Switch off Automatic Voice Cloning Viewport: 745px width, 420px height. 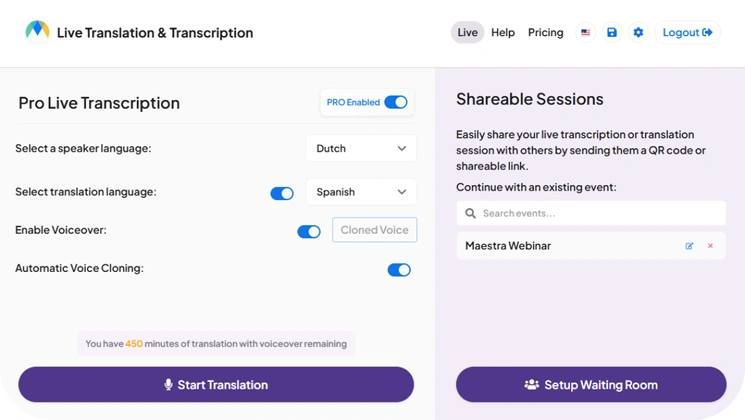point(399,269)
